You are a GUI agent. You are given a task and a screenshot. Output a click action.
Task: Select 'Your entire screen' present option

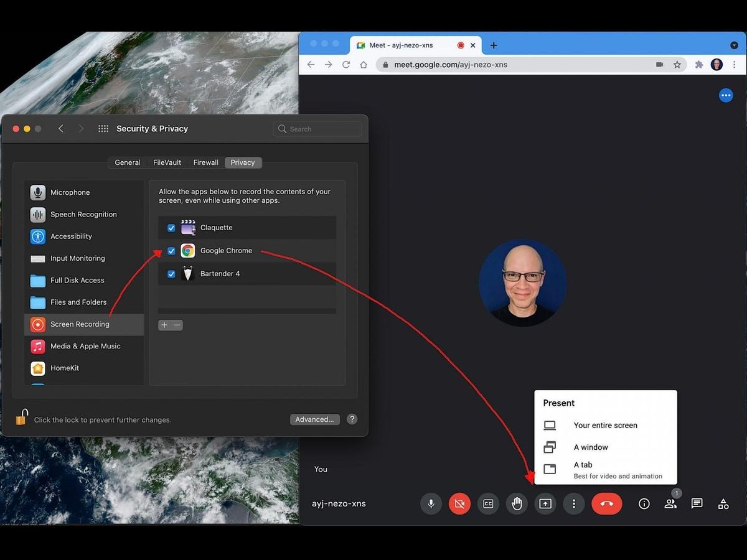pos(605,426)
